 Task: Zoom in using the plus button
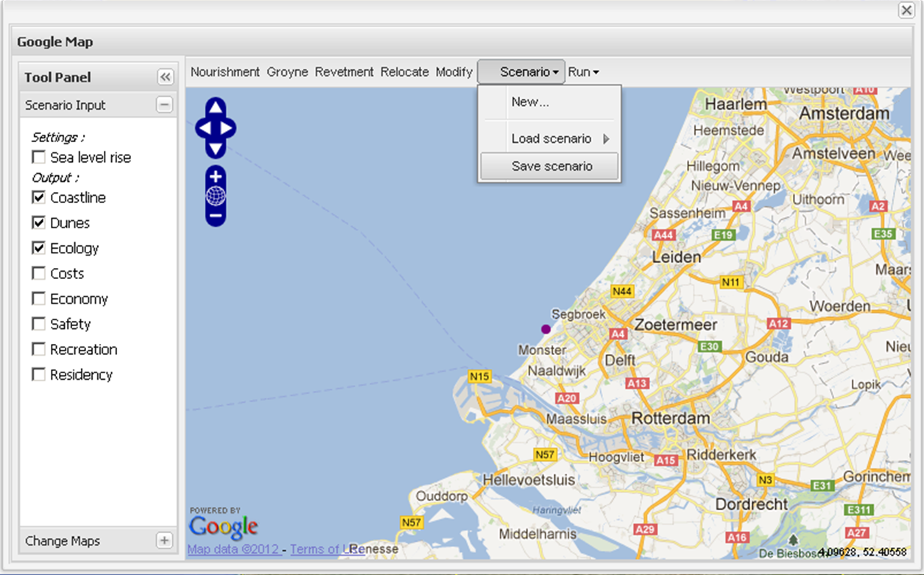coord(215,177)
